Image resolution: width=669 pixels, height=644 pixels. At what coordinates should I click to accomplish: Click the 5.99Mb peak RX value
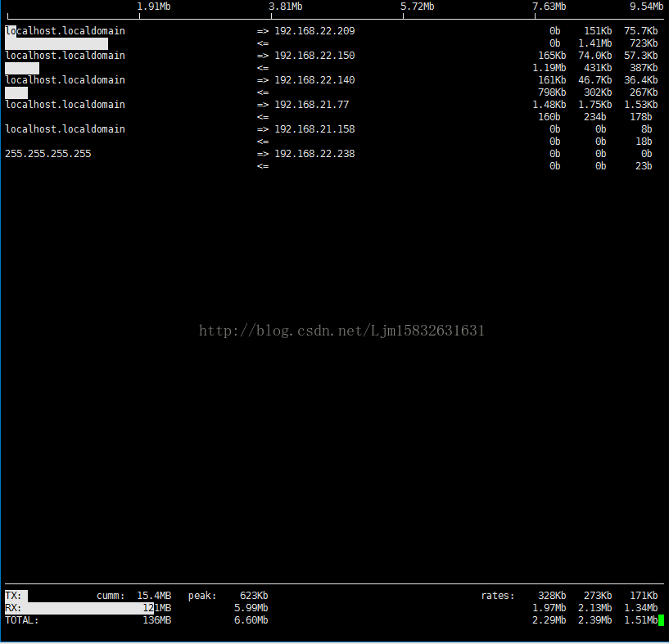251,608
